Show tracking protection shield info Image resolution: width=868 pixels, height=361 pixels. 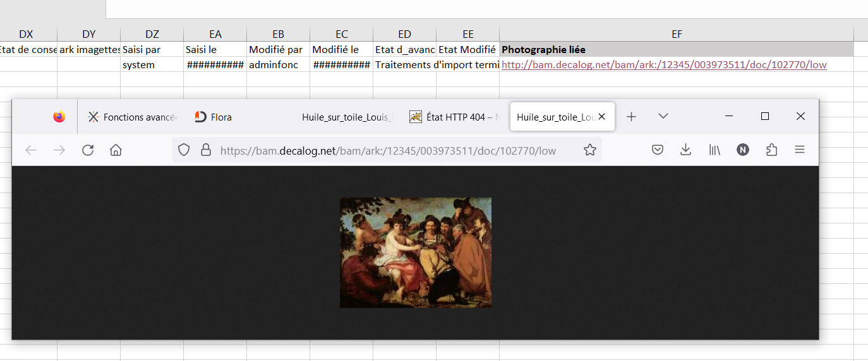pyautogui.click(x=184, y=150)
